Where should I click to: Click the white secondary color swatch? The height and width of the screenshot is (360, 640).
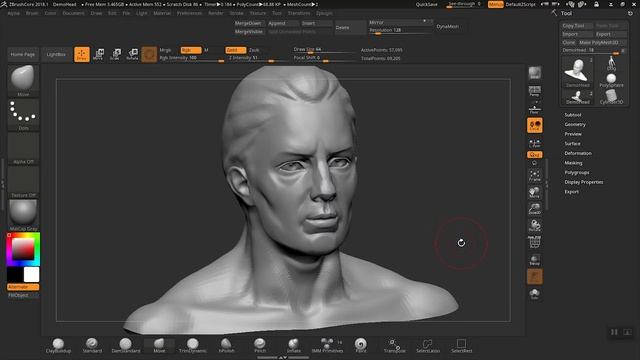[x=31, y=275]
